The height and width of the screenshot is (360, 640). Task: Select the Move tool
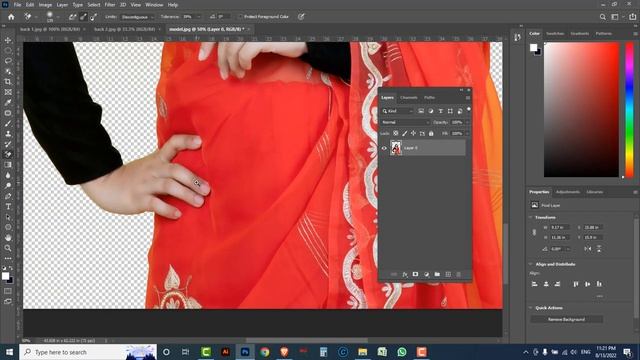tap(8, 40)
